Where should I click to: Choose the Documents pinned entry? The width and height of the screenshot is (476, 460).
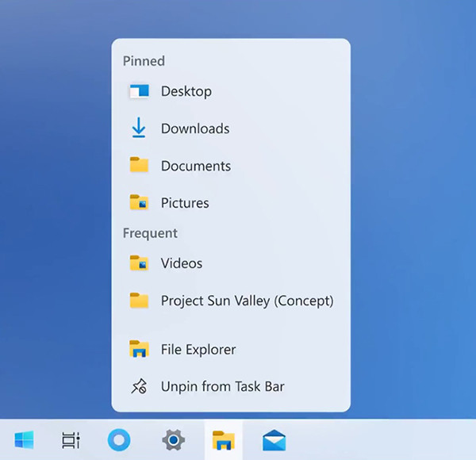tap(196, 166)
